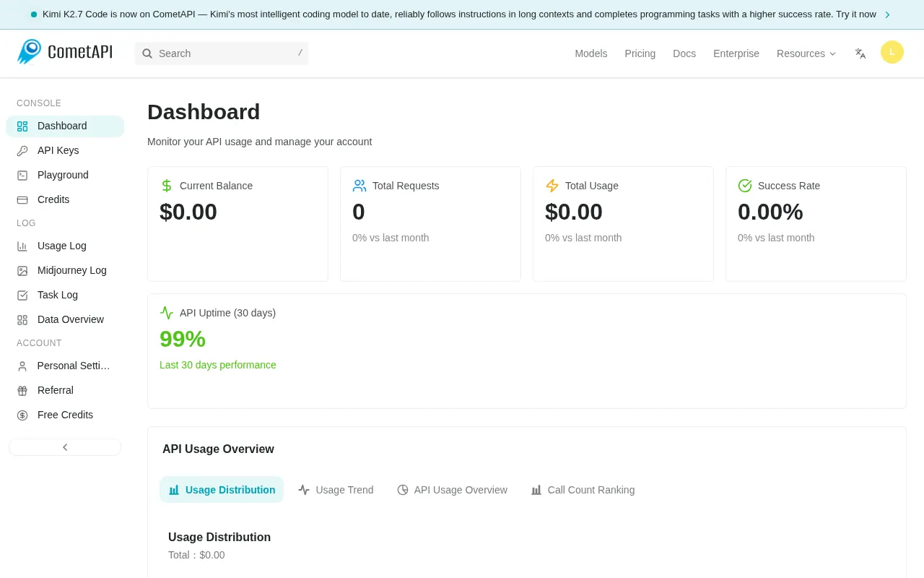Click the Referral gift icon

(22, 391)
